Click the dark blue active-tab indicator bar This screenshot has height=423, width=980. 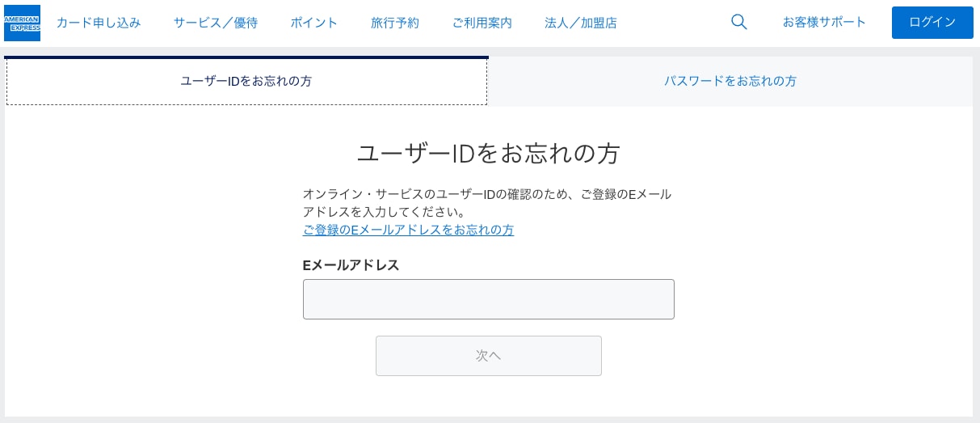tap(246, 57)
